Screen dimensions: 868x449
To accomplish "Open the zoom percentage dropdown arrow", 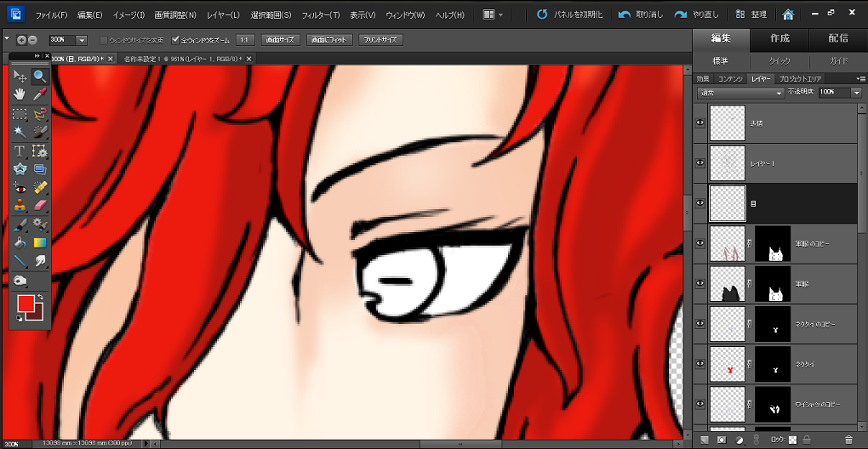I will pyautogui.click(x=82, y=40).
